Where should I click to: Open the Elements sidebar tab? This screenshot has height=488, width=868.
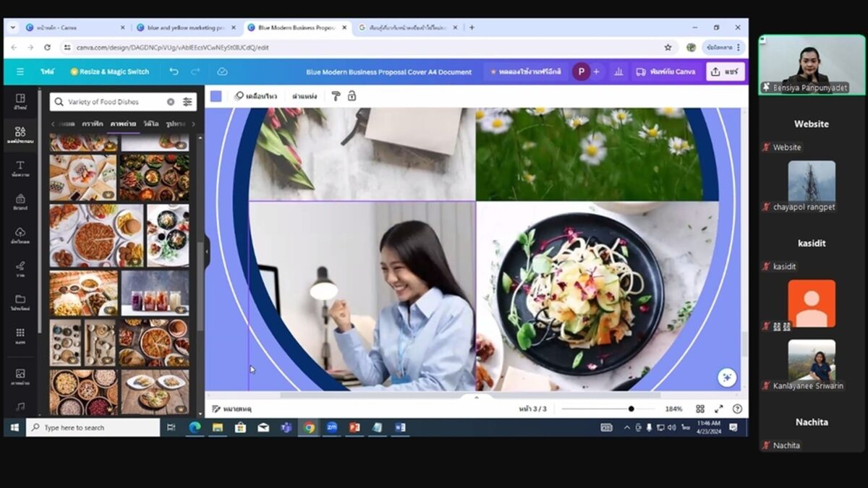20,134
